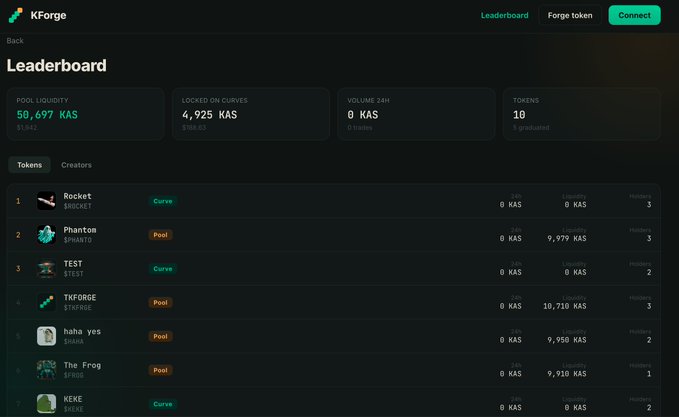Select the Rocket token name
Screen dimensions: 679x417
pos(78,196)
